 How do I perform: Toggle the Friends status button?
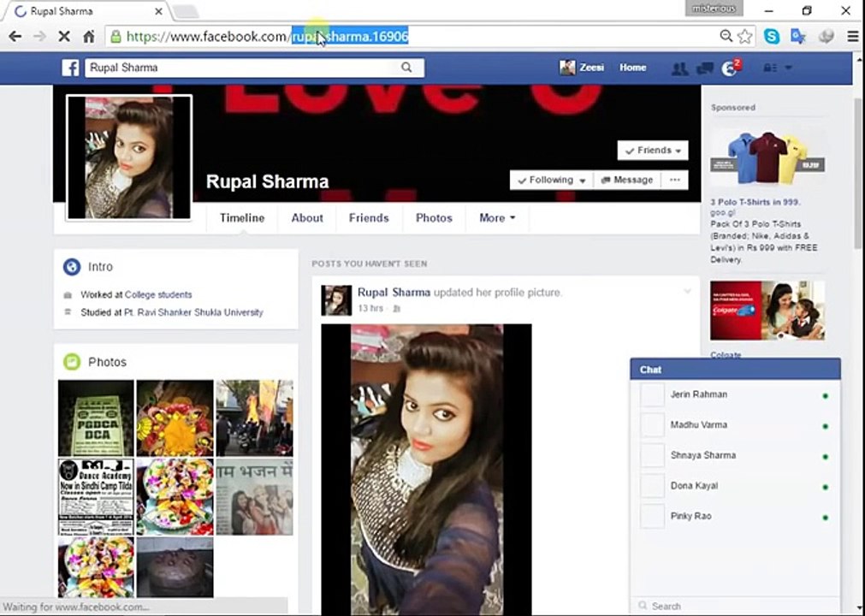653,151
